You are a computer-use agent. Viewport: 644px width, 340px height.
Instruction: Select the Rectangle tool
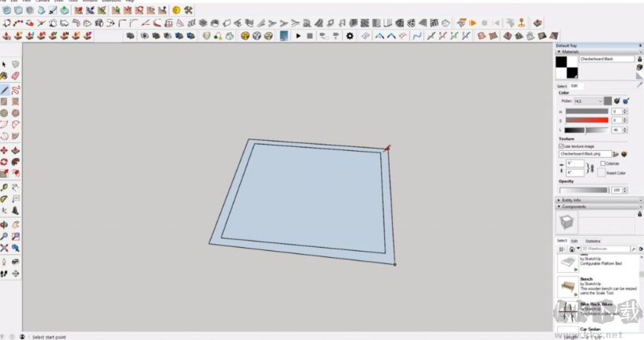4,102
